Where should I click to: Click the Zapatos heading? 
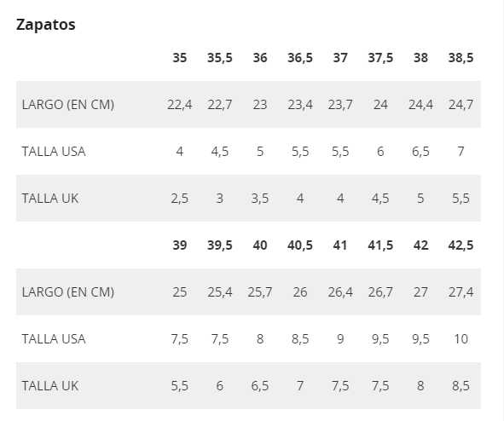46,25
